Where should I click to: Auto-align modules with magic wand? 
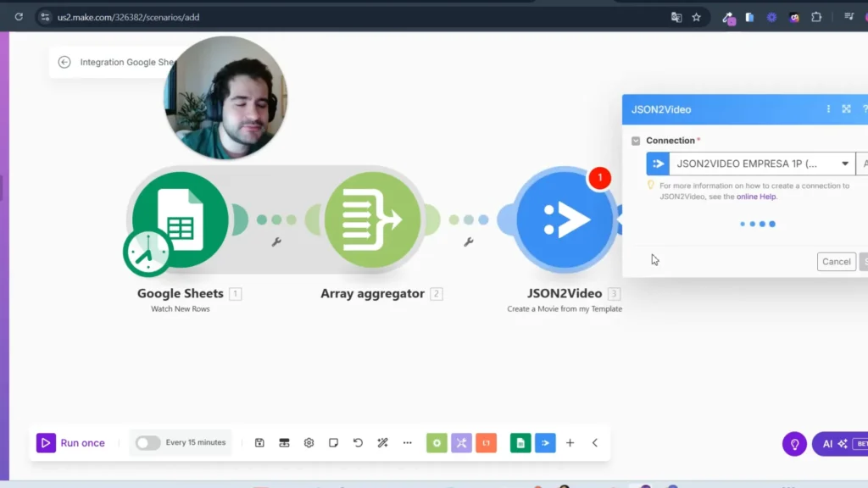point(382,442)
